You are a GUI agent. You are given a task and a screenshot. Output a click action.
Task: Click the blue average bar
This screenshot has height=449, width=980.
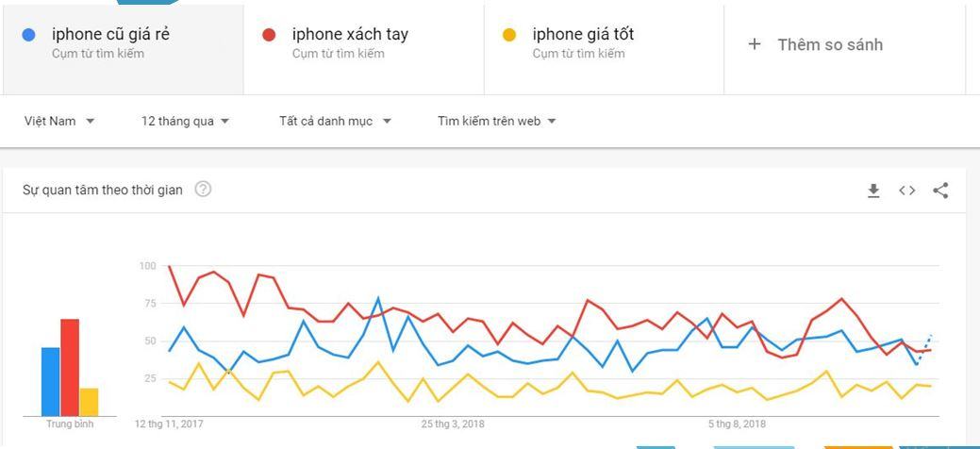pyautogui.click(x=51, y=381)
